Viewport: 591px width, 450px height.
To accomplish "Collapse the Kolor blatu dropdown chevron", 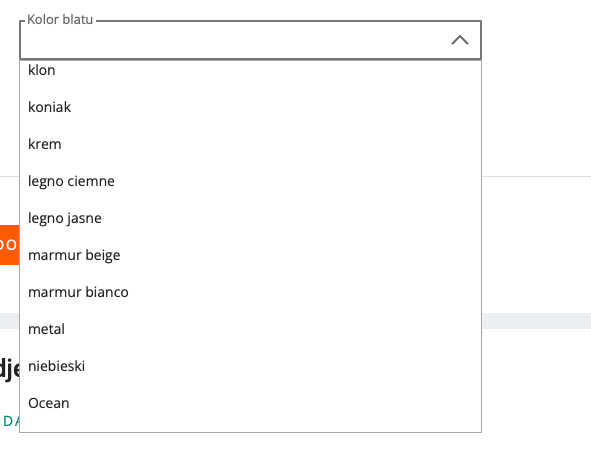I will pyautogui.click(x=460, y=40).
